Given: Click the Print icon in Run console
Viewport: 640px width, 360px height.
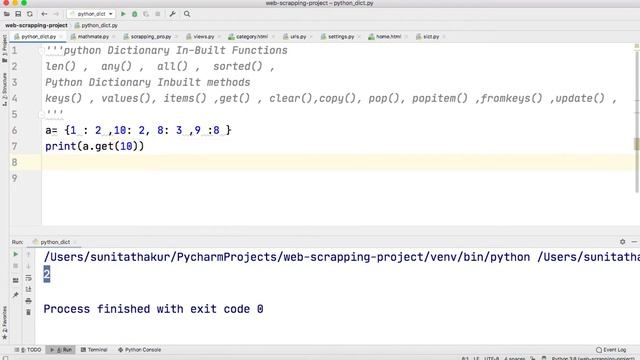Looking at the screenshot, I should (x=29, y=301).
